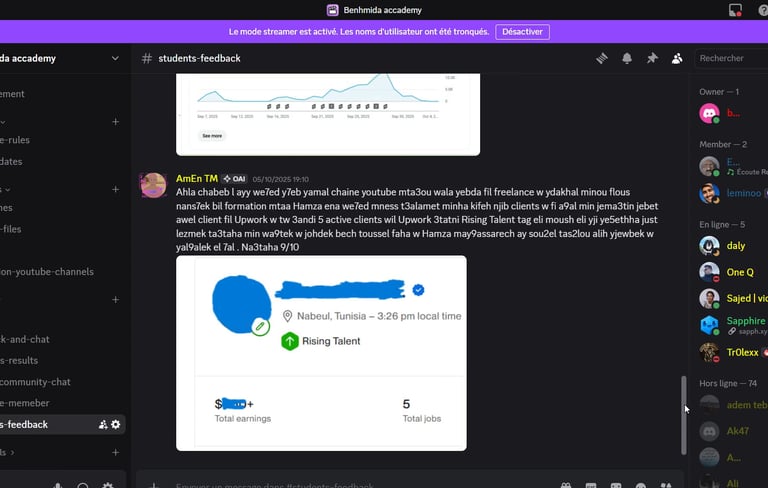
Task: Open AmEn TM user profile name
Action: (x=197, y=179)
